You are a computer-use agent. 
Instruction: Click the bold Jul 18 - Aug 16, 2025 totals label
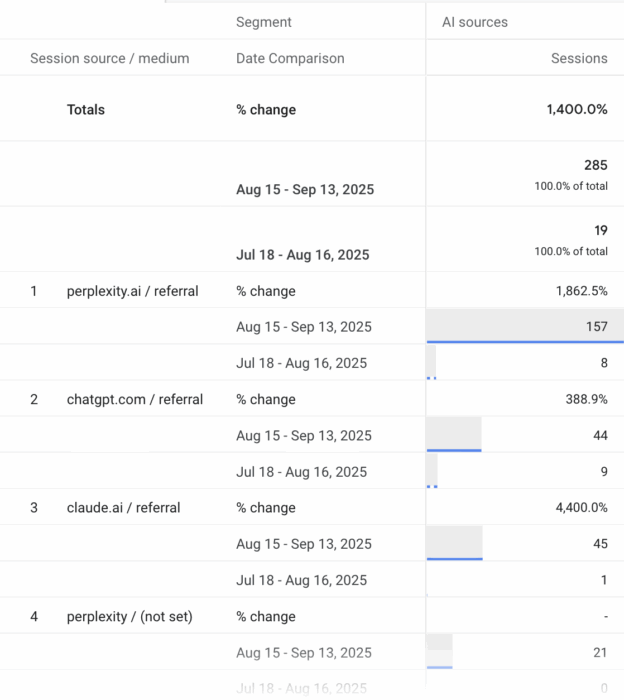tap(303, 255)
